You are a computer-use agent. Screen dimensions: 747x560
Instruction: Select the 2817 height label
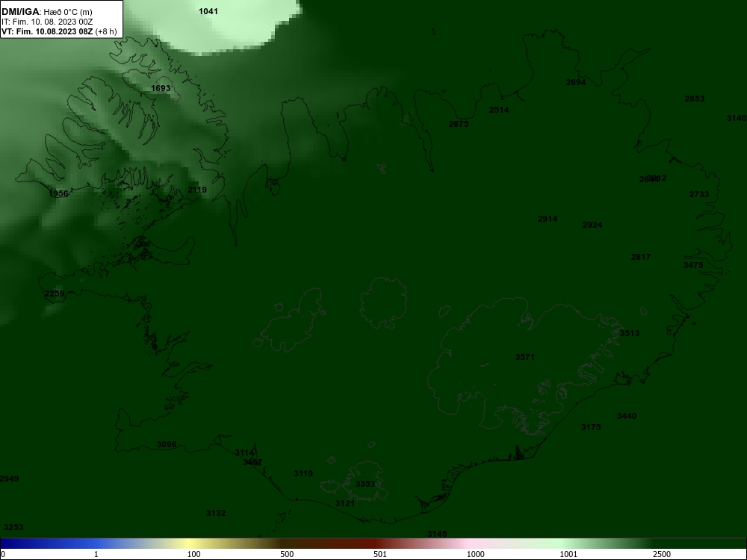coord(641,257)
